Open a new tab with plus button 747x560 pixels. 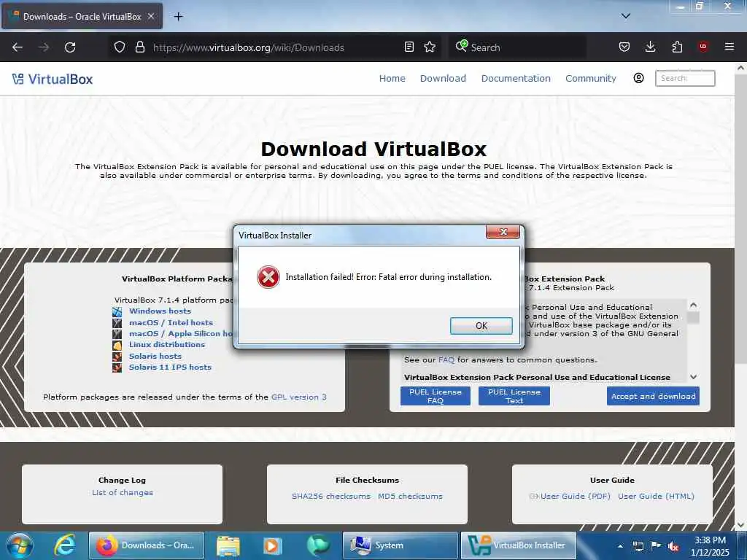point(178,17)
